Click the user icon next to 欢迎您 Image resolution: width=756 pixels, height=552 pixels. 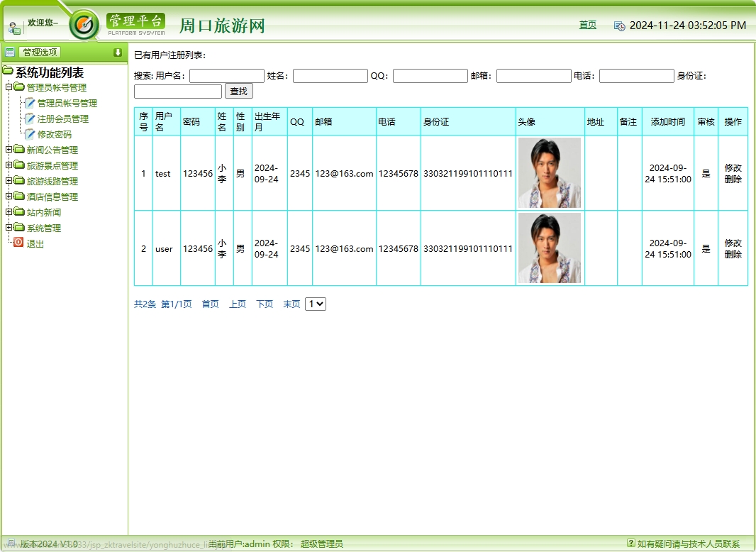pos(14,26)
